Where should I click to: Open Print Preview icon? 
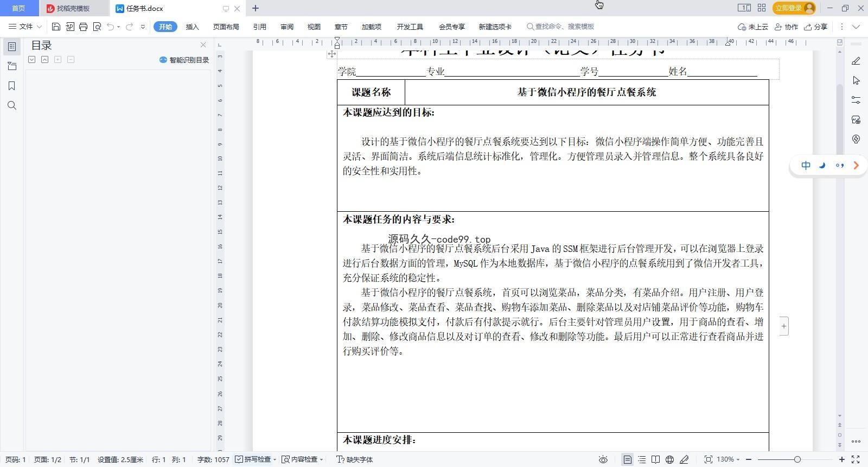coord(97,27)
